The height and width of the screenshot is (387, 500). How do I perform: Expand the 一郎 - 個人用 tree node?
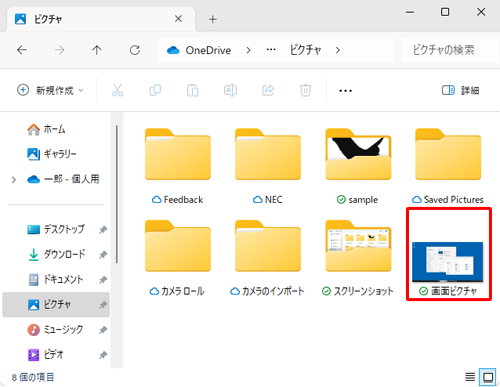tap(14, 180)
